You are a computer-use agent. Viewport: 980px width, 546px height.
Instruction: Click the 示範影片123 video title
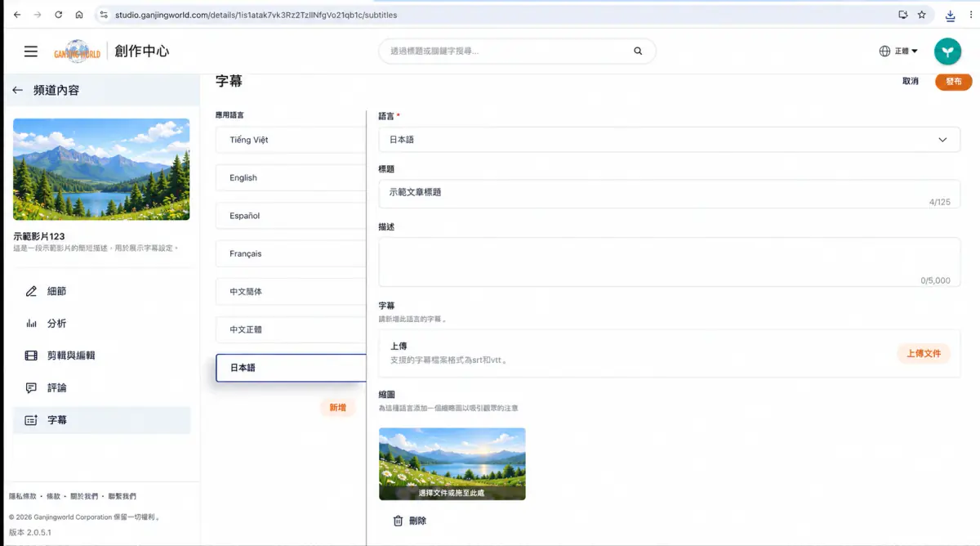pyautogui.click(x=39, y=236)
